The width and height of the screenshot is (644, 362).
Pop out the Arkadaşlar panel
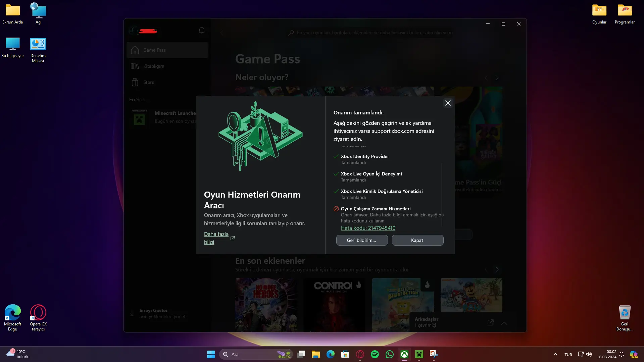pyautogui.click(x=490, y=323)
